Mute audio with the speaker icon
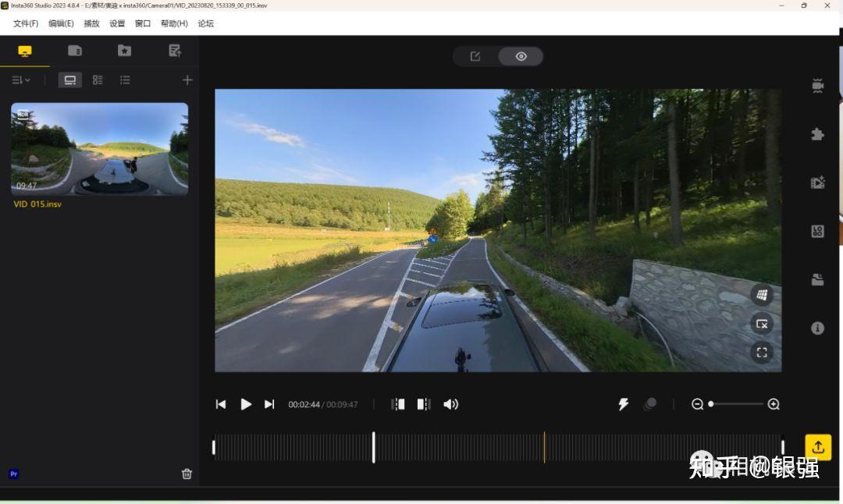 (451, 404)
